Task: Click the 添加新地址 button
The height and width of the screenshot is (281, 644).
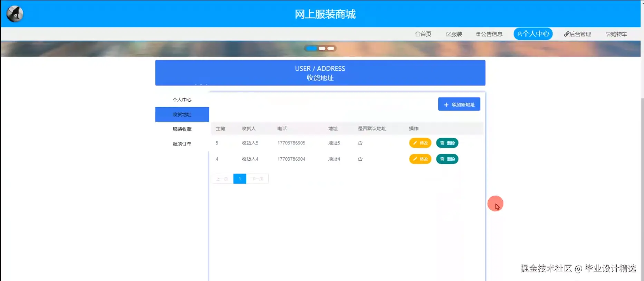Action: tap(459, 104)
